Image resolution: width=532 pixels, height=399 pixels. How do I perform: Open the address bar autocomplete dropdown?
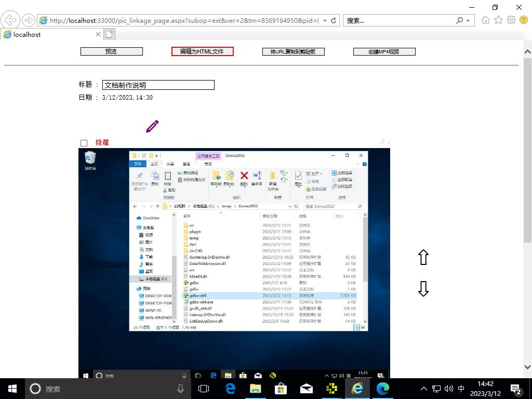[x=325, y=20]
